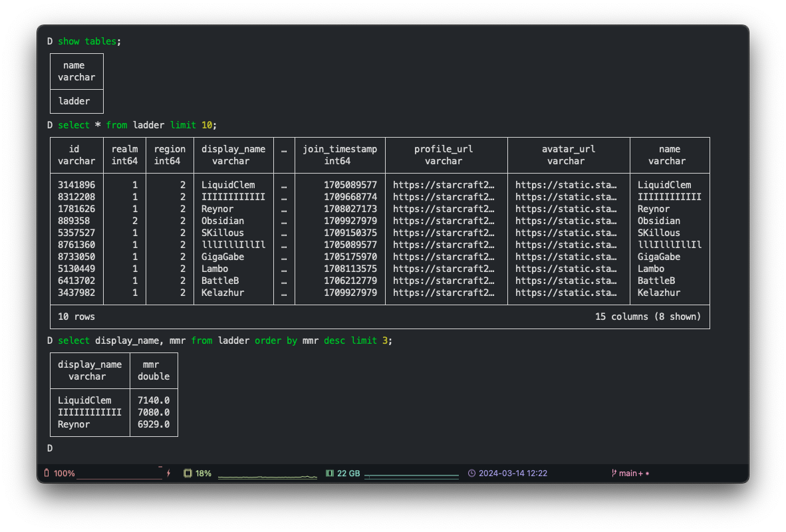Click the battery icon in the status bar

point(47,473)
